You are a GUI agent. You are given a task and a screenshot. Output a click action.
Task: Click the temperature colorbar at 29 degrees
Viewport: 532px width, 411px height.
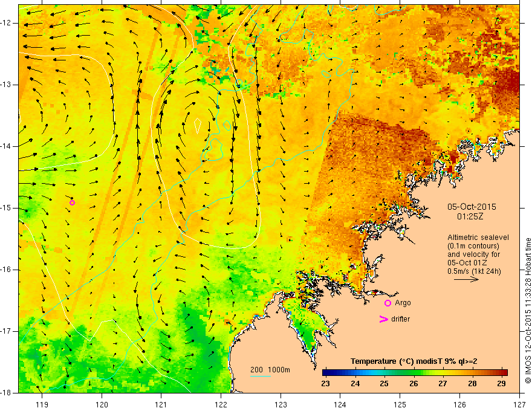[x=501, y=373]
